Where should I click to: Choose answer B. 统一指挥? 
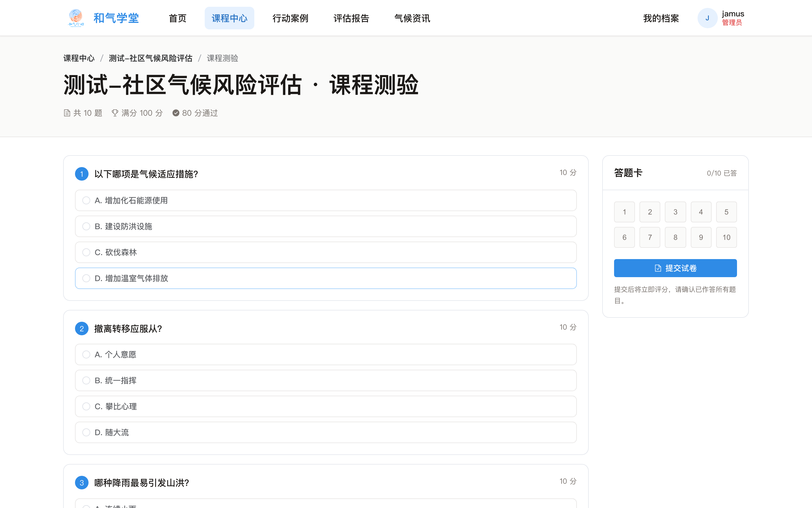pos(325,380)
